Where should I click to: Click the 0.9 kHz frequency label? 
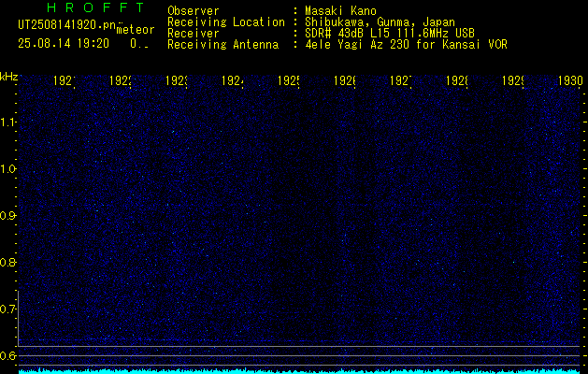click(8, 215)
